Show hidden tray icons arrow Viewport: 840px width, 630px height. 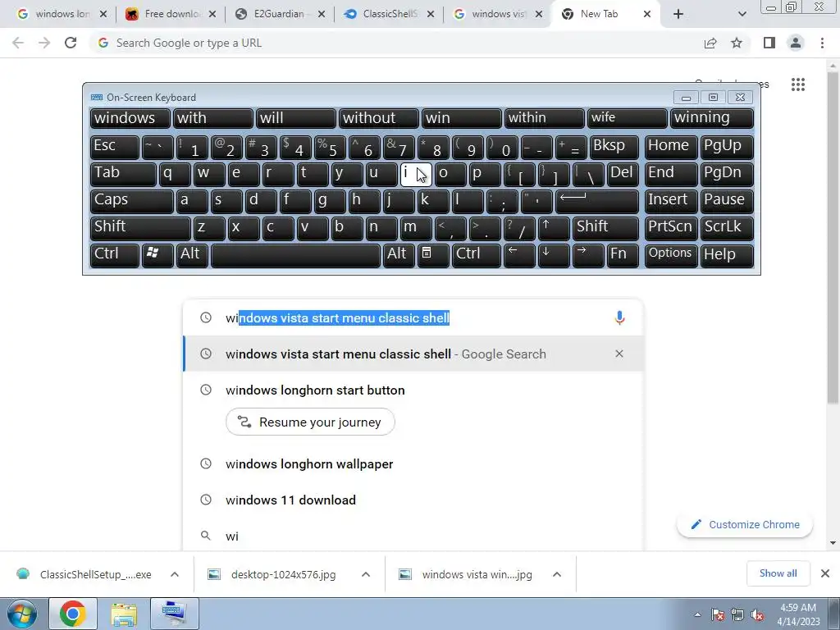pyautogui.click(x=697, y=615)
